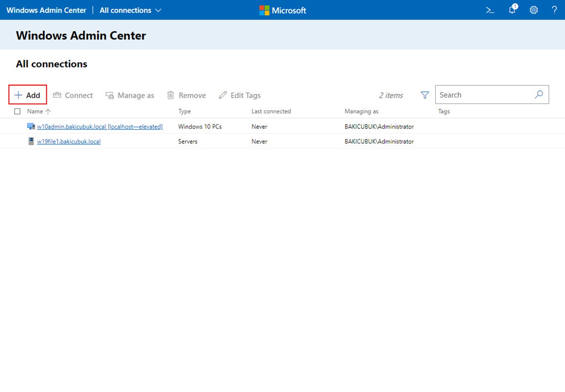Click the server icon beside w19file1
This screenshot has width=565, height=392.
click(x=31, y=141)
